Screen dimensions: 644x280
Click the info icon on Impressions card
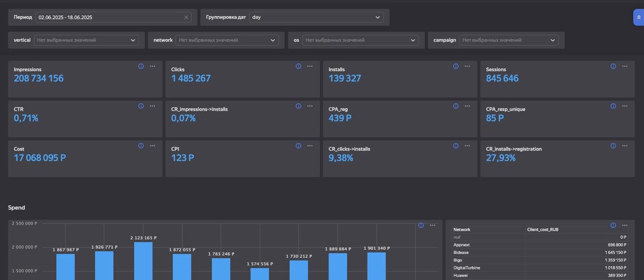[x=141, y=66]
